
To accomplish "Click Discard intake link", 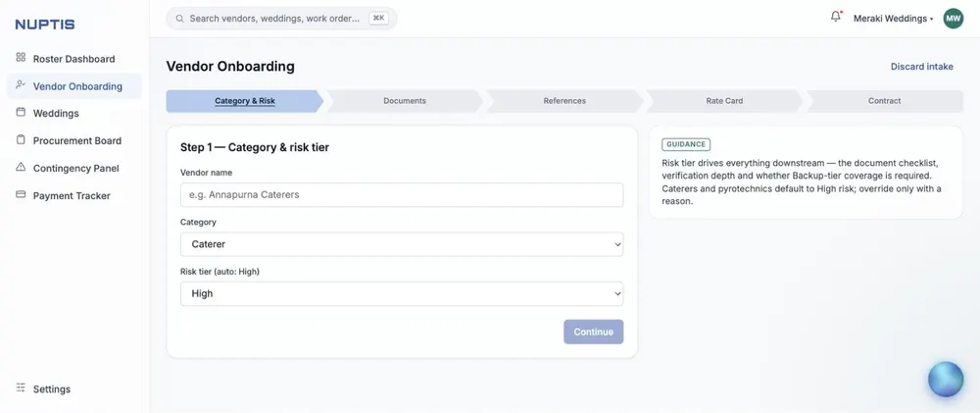I will pyautogui.click(x=922, y=67).
